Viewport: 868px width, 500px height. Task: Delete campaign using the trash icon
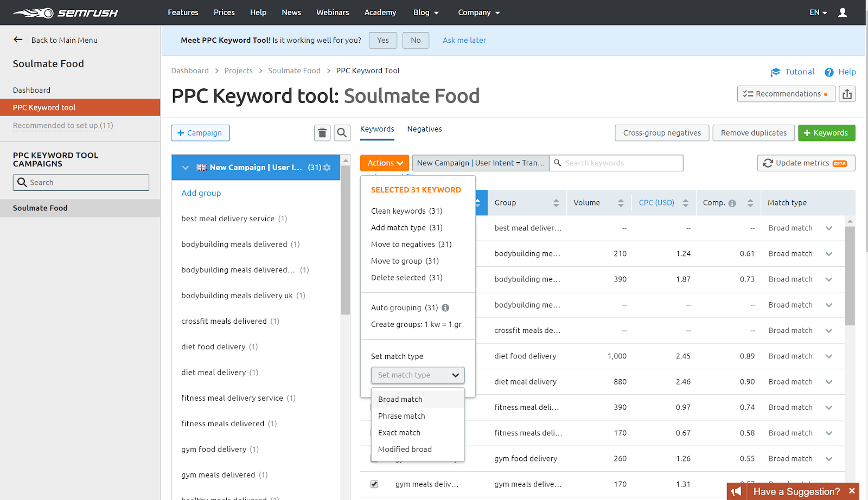click(x=322, y=133)
